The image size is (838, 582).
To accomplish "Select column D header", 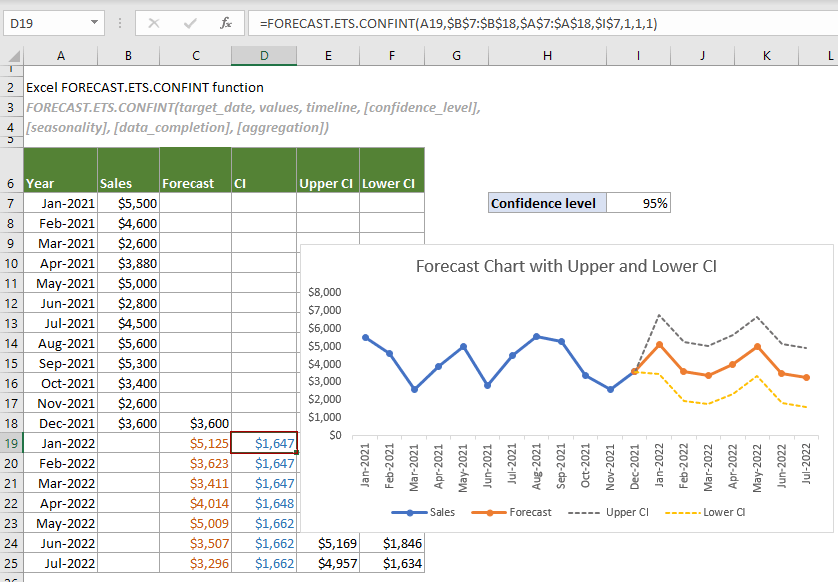I will pos(263,53).
